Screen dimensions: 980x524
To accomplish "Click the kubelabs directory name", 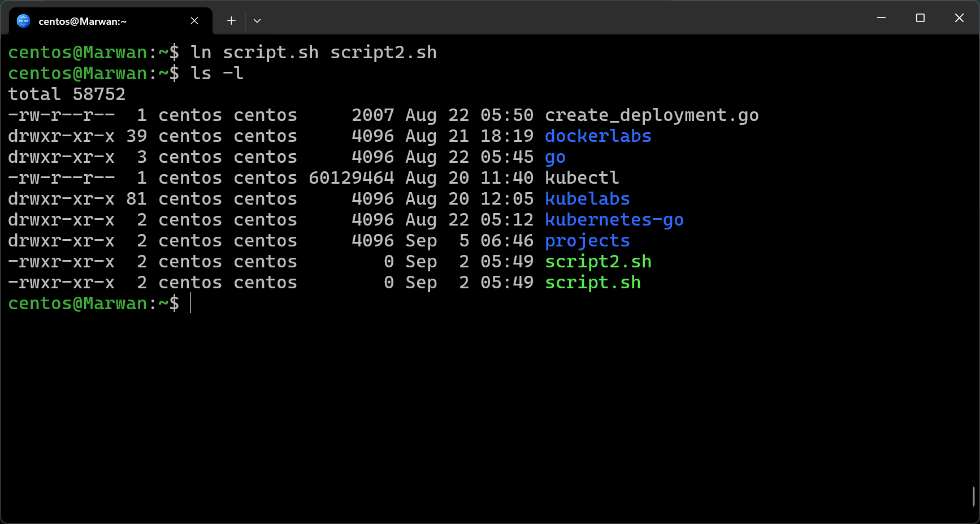I will [x=587, y=199].
